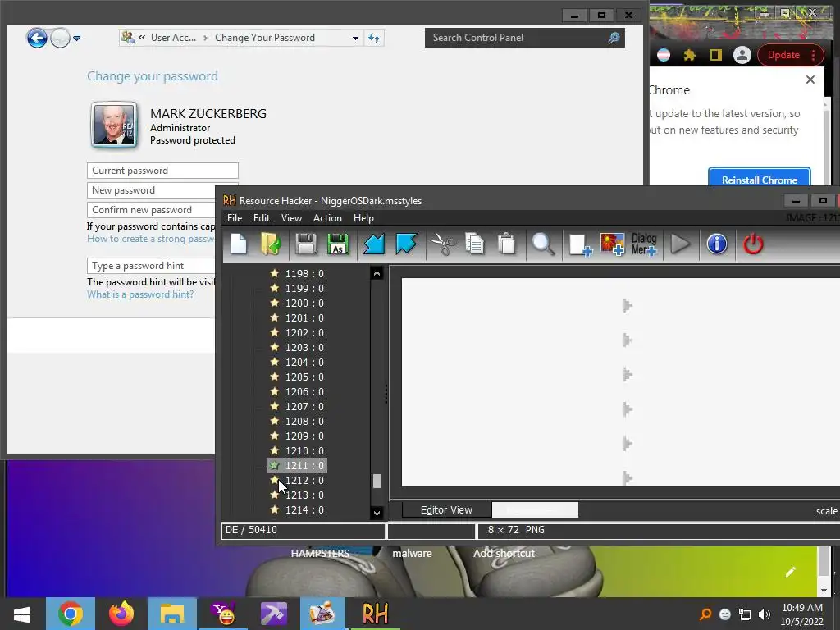This screenshot has width=840, height=630.
Task: Open the Help menu
Action: [x=363, y=218]
